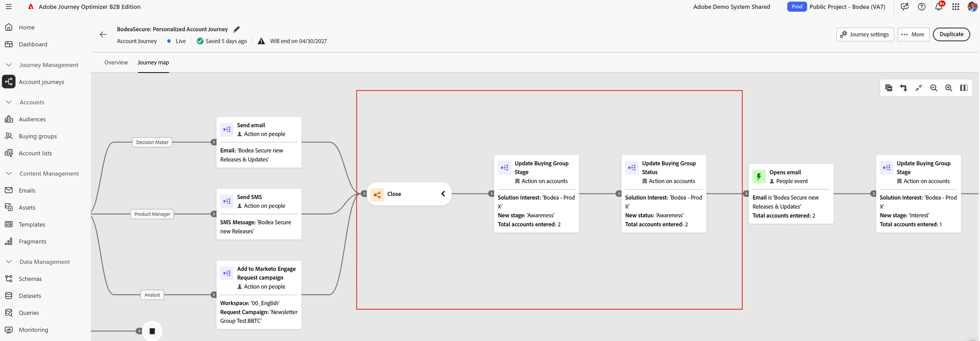Toggle the minimap icon
Image resolution: width=980 pixels, height=341 pixels.
pyautogui.click(x=964, y=88)
